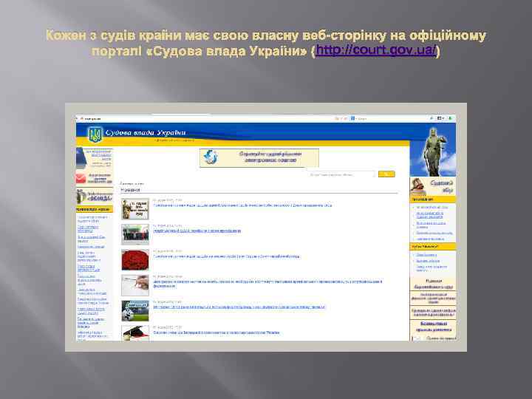Open the second news headline link
The width and height of the screenshot is (532, 399).
point(197,231)
